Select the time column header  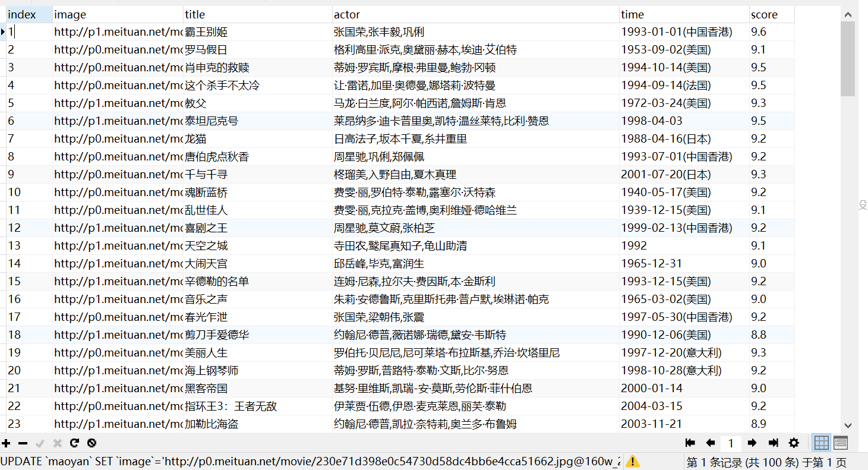pyautogui.click(x=684, y=14)
